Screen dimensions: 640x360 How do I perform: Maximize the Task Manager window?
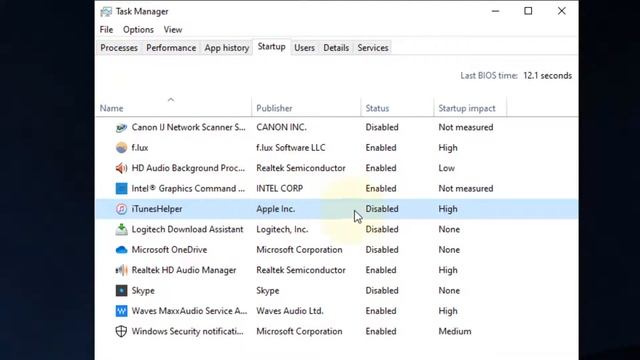[x=528, y=11]
